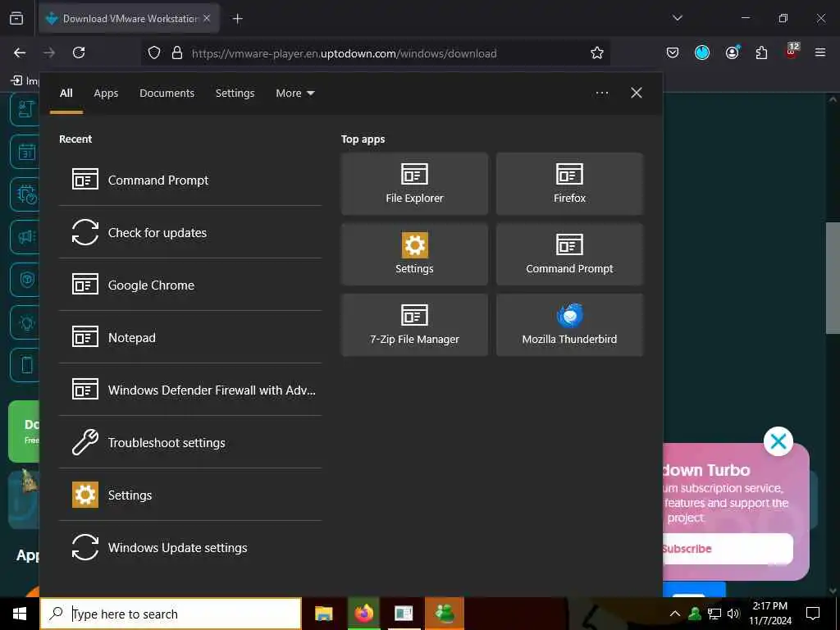The width and height of the screenshot is (840, 630).
Task: Launch Firefox tile in Top apps
Action: point(569,184)
